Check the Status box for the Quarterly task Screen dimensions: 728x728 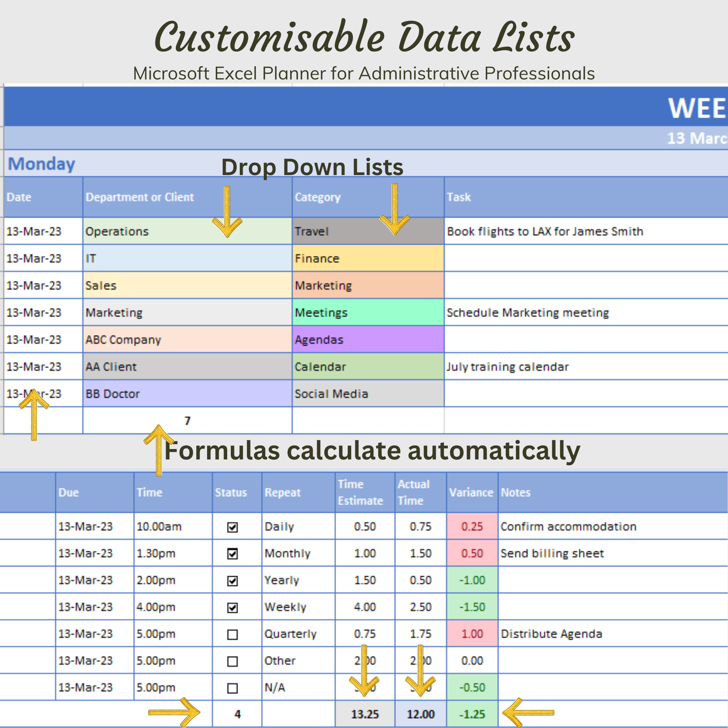point(233,634)
